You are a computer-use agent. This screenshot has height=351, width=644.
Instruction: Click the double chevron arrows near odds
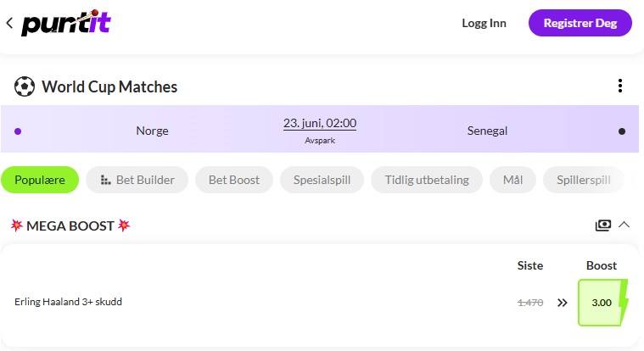(563, 303)
